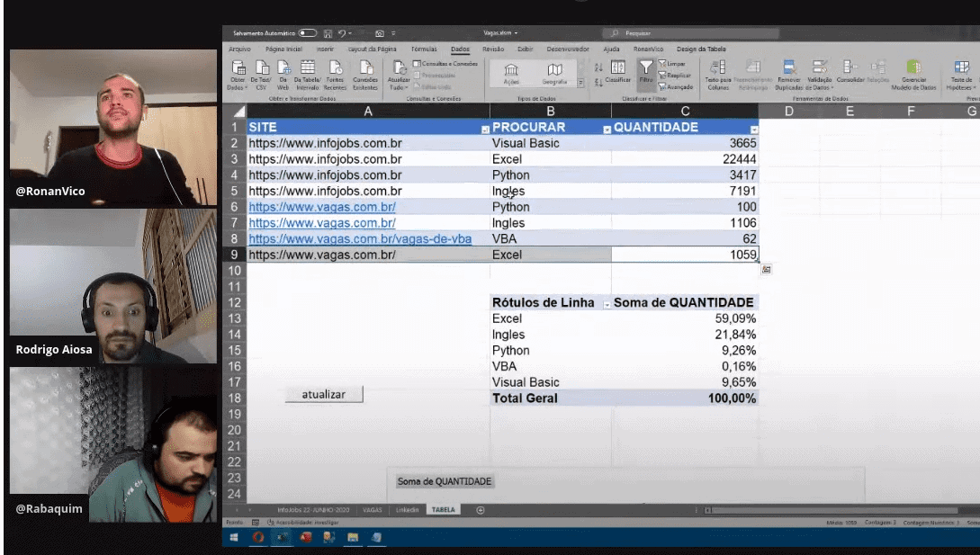
Task: Apply the Geografia data type
Action: point(555,70)
